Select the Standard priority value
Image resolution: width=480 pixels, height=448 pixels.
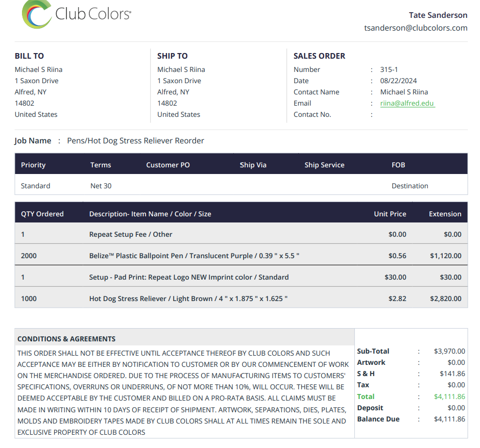(x=36, y=186)
